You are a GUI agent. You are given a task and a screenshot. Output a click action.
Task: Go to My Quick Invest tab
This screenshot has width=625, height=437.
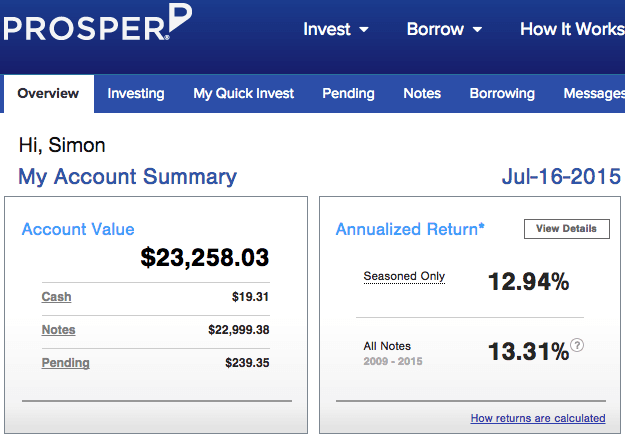[x=244, y=94]
